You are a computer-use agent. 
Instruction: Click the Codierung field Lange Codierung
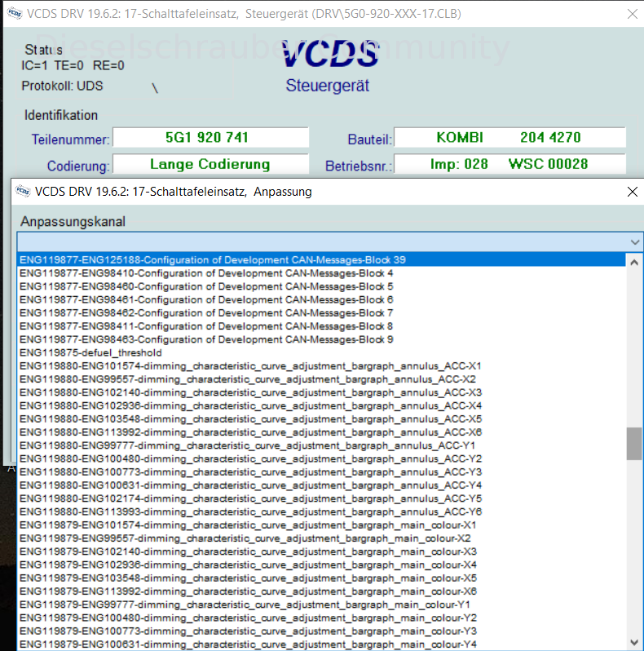click(x=211, y=164)
